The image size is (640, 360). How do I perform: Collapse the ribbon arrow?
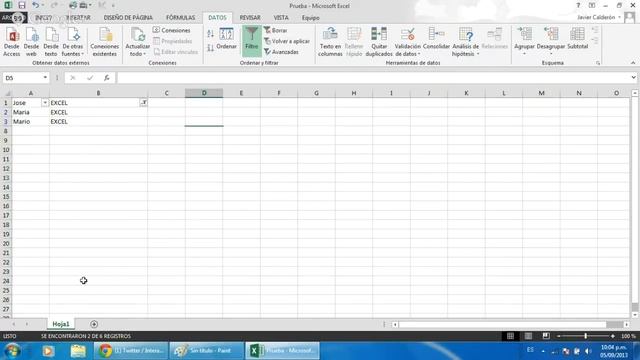(x=633, y=63)
